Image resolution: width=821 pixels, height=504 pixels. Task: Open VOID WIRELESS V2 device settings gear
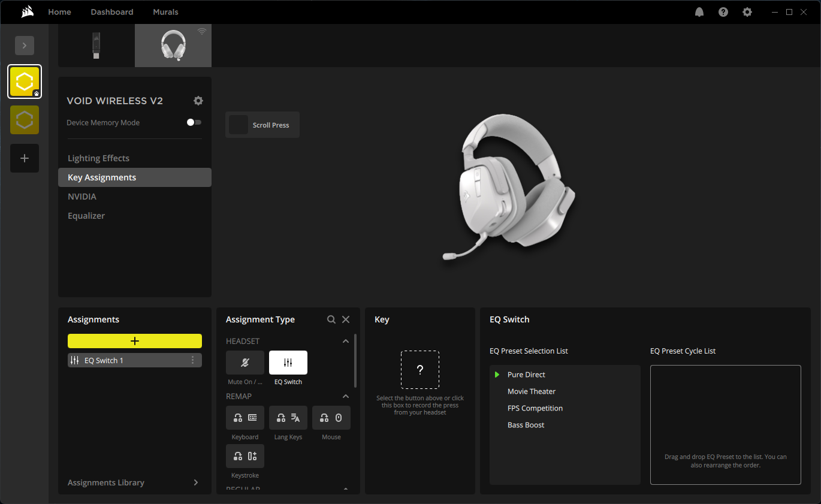[198, 101]
